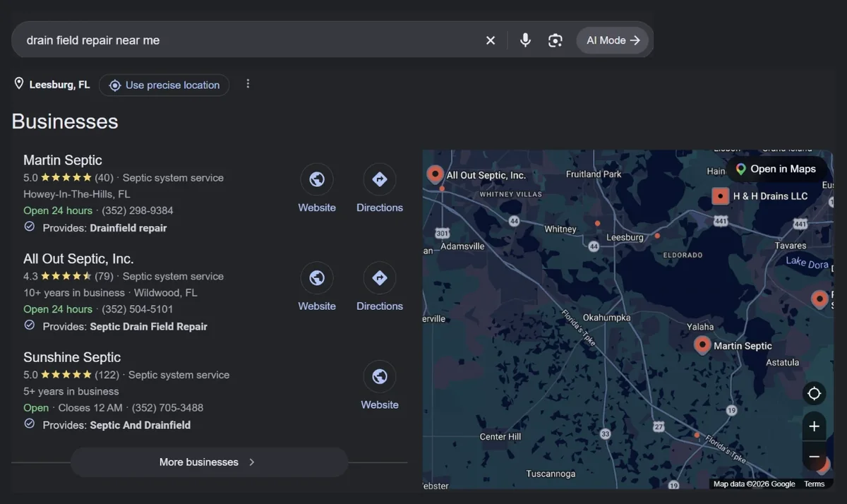
Task: Get directions to Martin Septic
Action: [x=380, y=179]
